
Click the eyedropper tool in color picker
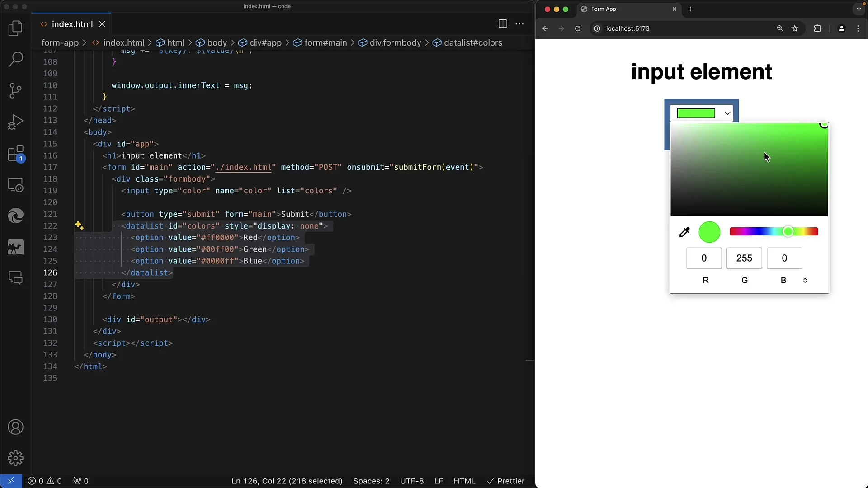[684, 231]
